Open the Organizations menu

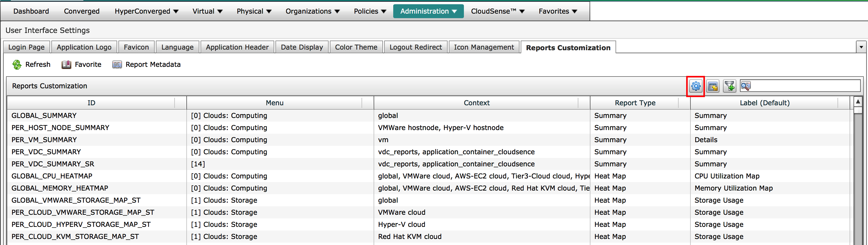point(312,11)
